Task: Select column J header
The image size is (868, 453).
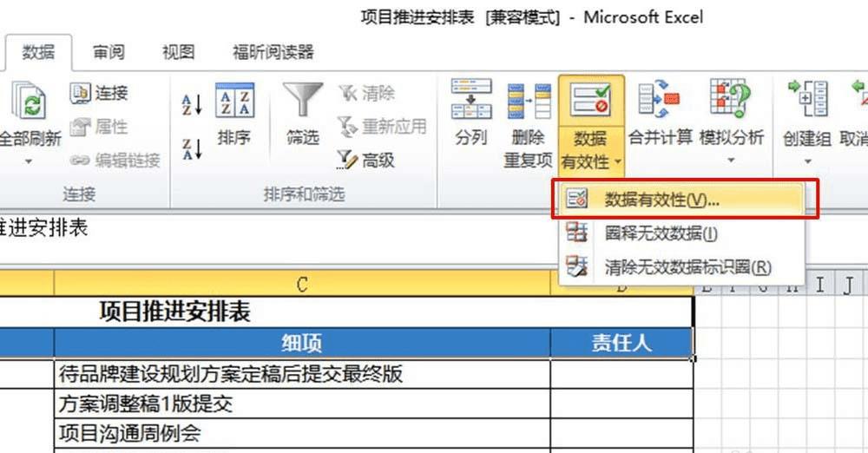Action: coord(849,285)
